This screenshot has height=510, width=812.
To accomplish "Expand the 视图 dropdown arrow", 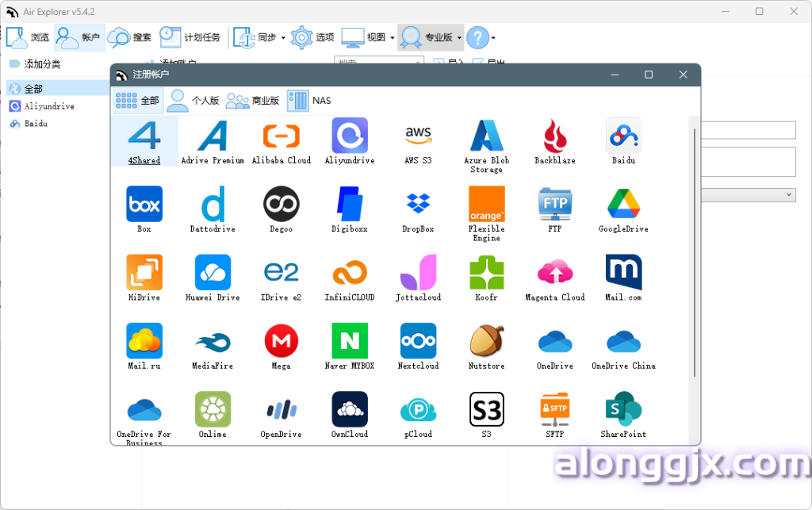I will click(392, 38).
